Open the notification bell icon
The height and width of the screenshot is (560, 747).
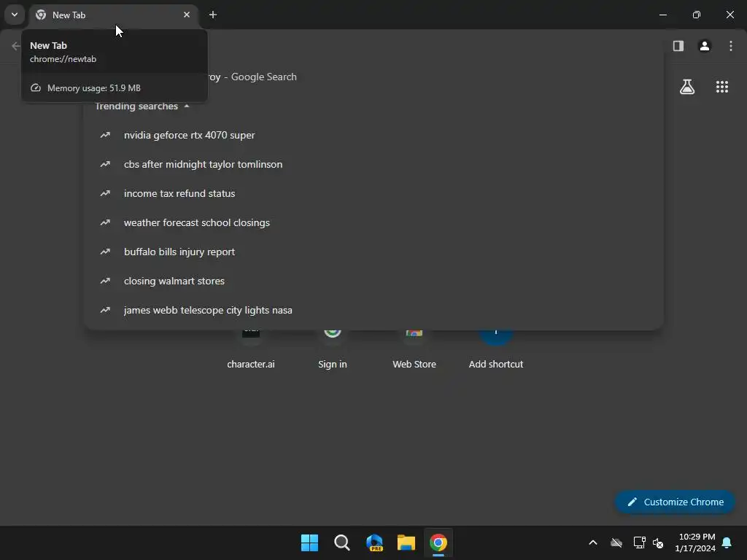[x=727, y=542]
